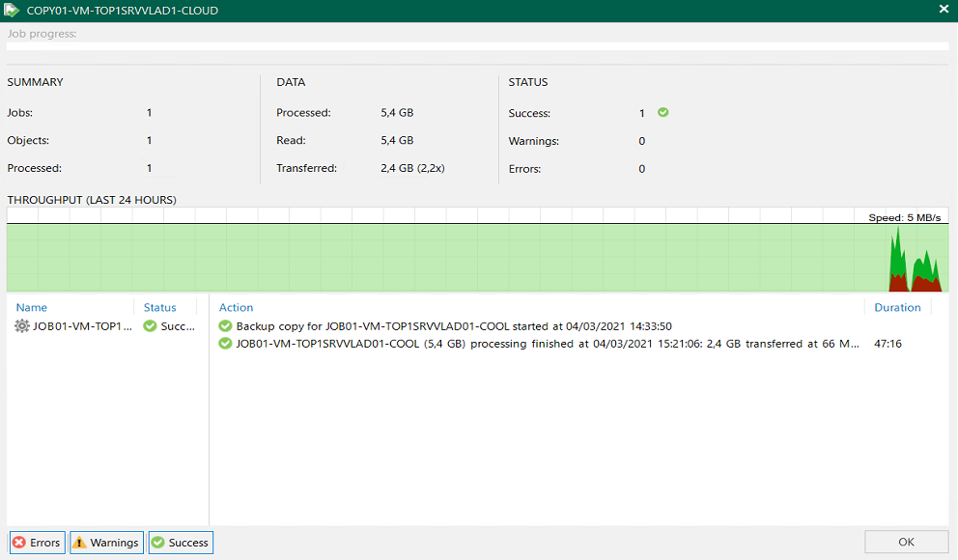Click the yellow warning triangle icon
Image resolution: width=958 pixels, height=560 pixels.
pos(79,543)
